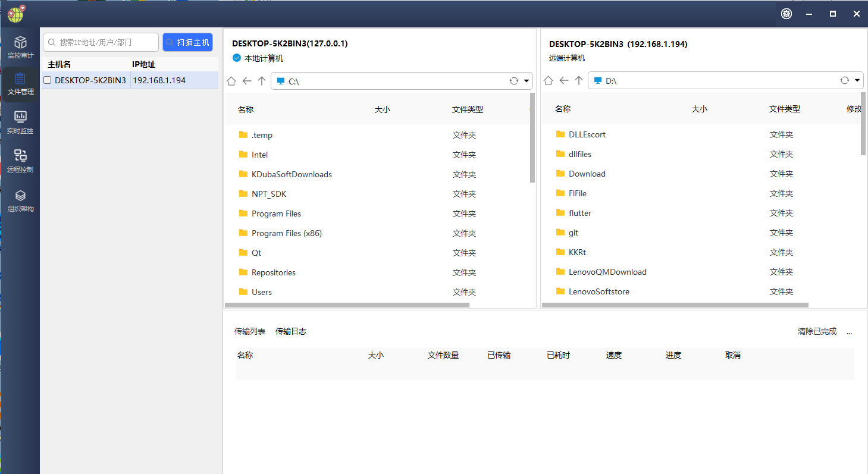This screenshot has height=474, width=868.
Task: Select the Repositories folder
Action: point(274,272)
